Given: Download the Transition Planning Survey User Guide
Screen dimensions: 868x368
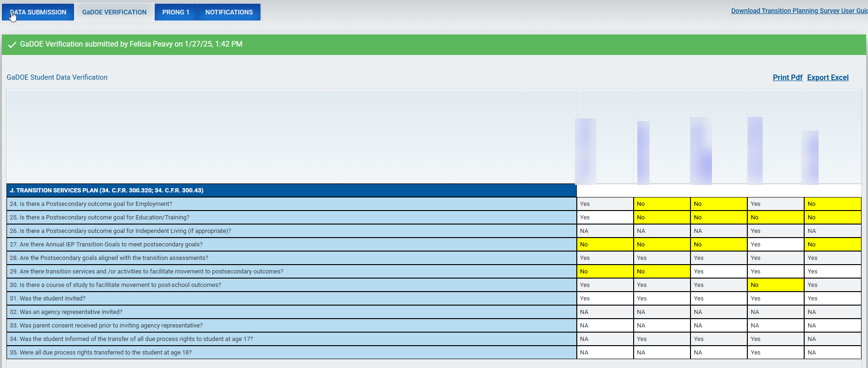Looking at the screenshot, I should (799, 11).
